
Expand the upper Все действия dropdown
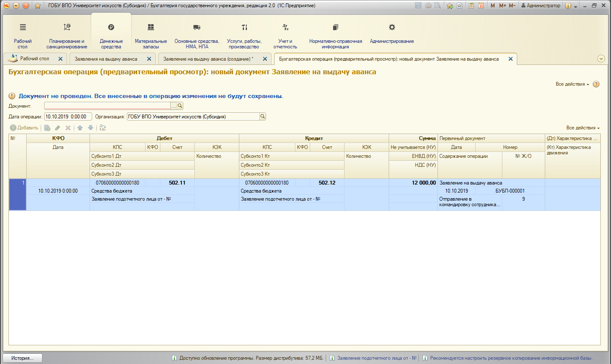tap(572, 84)
